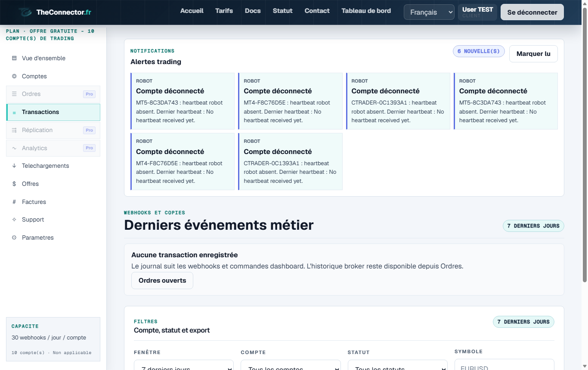Click the second-row MT4-F8C76D5E alert card

[183, 161]
